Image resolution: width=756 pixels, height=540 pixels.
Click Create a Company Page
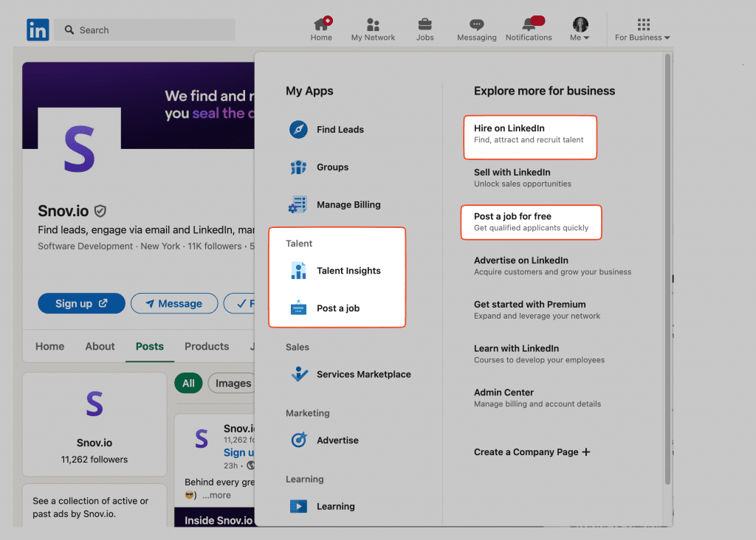point(532,451)
